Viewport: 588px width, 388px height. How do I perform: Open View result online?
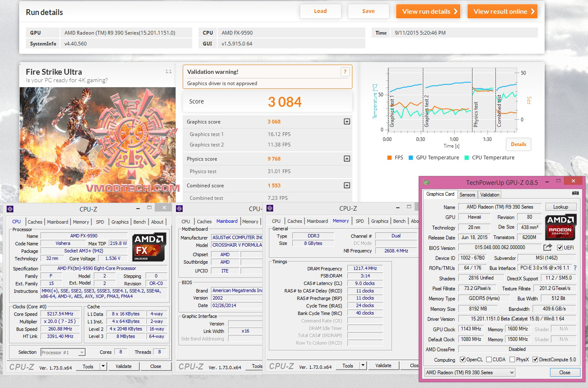tap(503, 11)
